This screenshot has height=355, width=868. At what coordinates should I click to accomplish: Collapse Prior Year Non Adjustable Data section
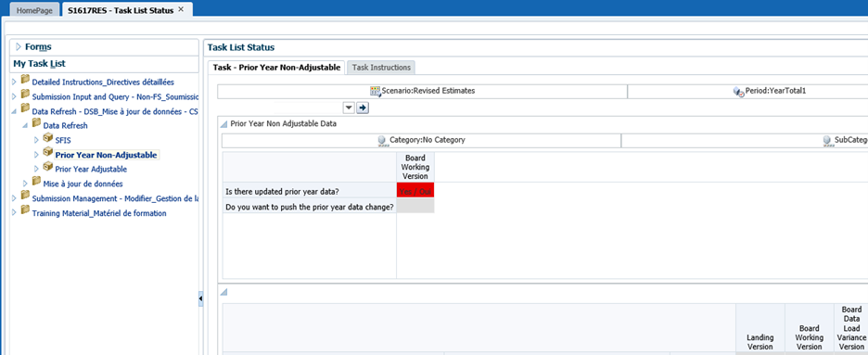coord(224,124)
